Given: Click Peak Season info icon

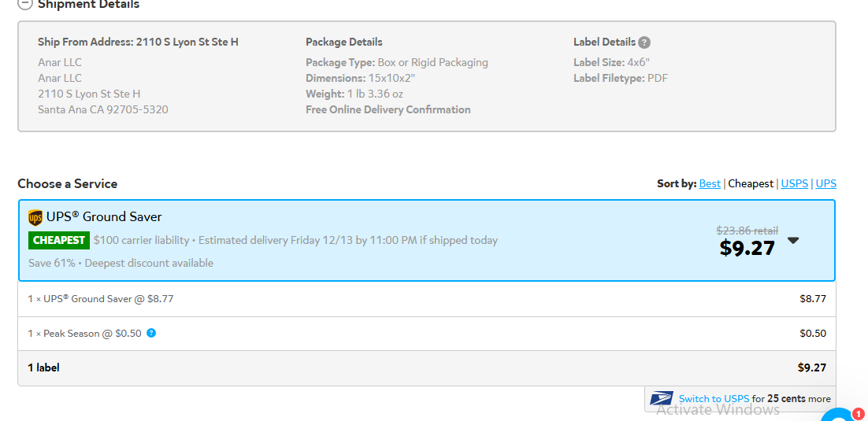Looking at the screenshot, I should [151, 333].
